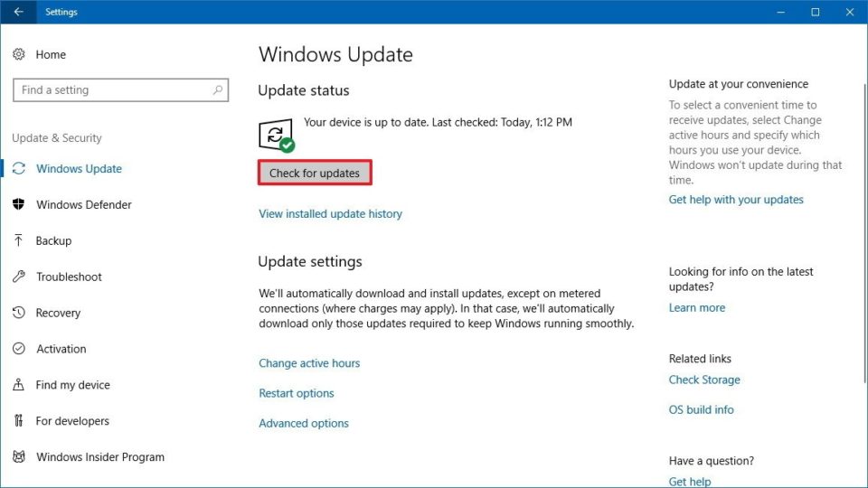The width and height of the screenshot is (868, 488).
Task: Click the Find my device person icon
Action: (x=19, y=385)
